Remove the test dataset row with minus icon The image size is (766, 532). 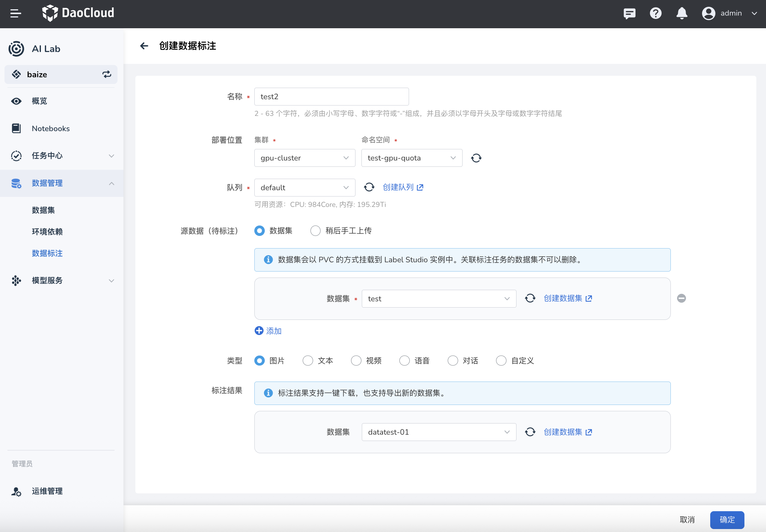pyautogui.click(x=682, y=298)
